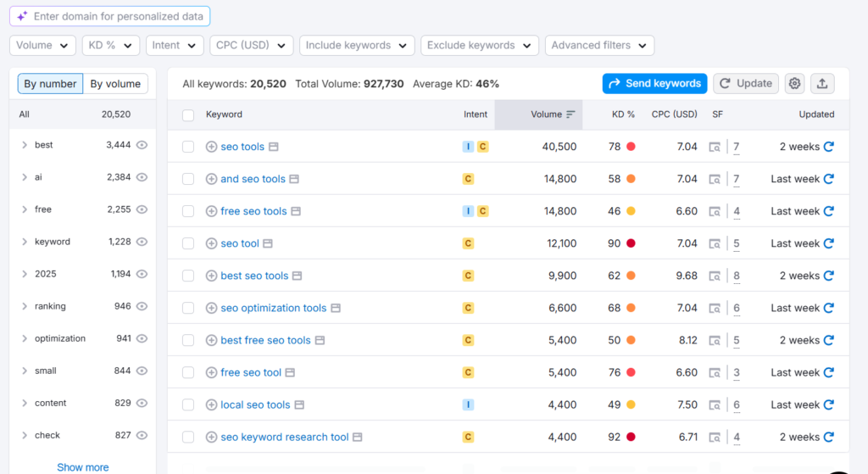Sort by Updated column header
This screenshot has height=474, width=868.
[x=816, y=114]
